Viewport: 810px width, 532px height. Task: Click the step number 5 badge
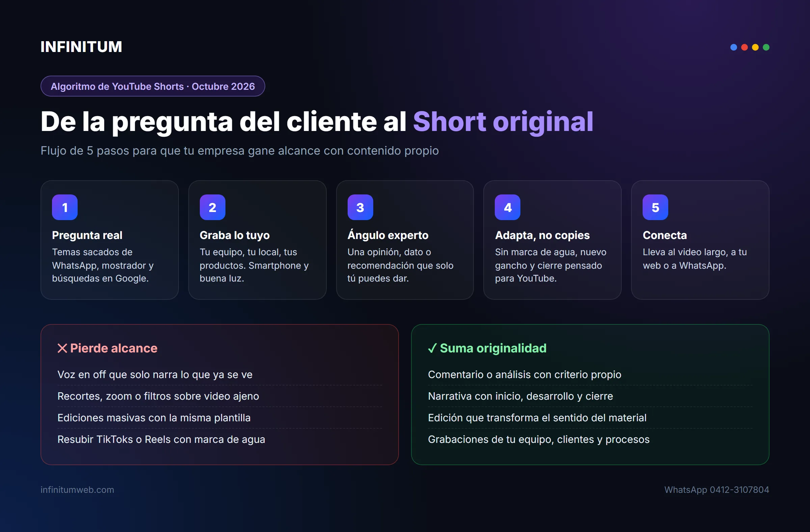coord(655,207)
